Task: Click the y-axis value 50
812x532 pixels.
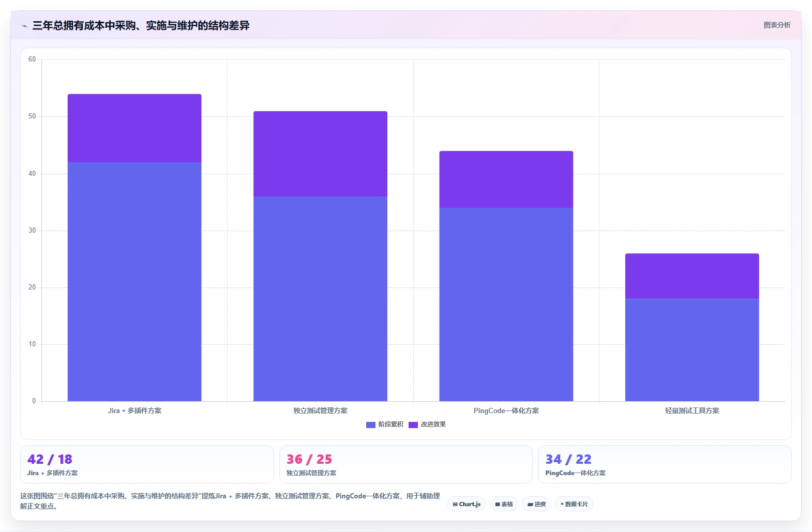Action: [x=32, y=116]
